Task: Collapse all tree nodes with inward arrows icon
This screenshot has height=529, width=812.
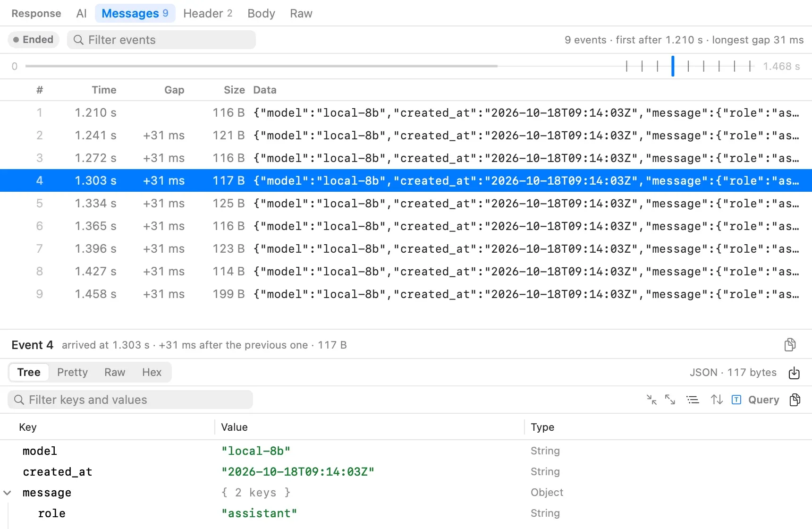Action: pos(651,400)
